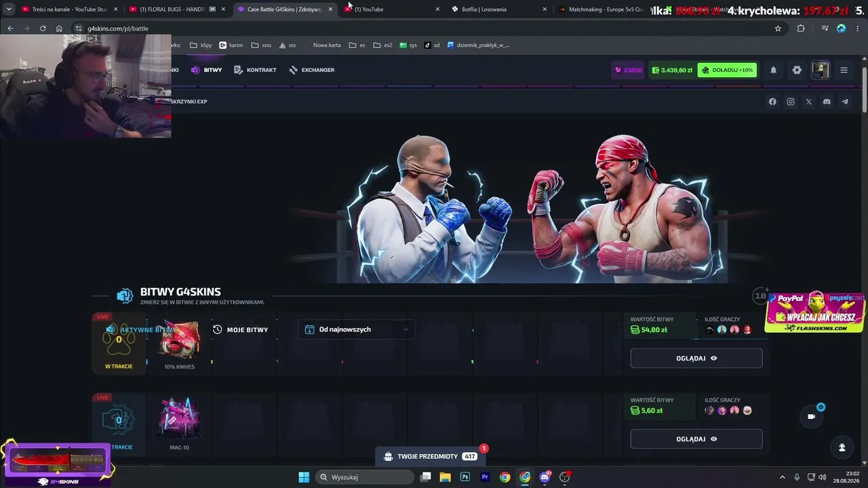The height and width of the screenshot is (488, 868).
Task: Show hidden system tray icons chevron
Action: [x=782, y=477]
